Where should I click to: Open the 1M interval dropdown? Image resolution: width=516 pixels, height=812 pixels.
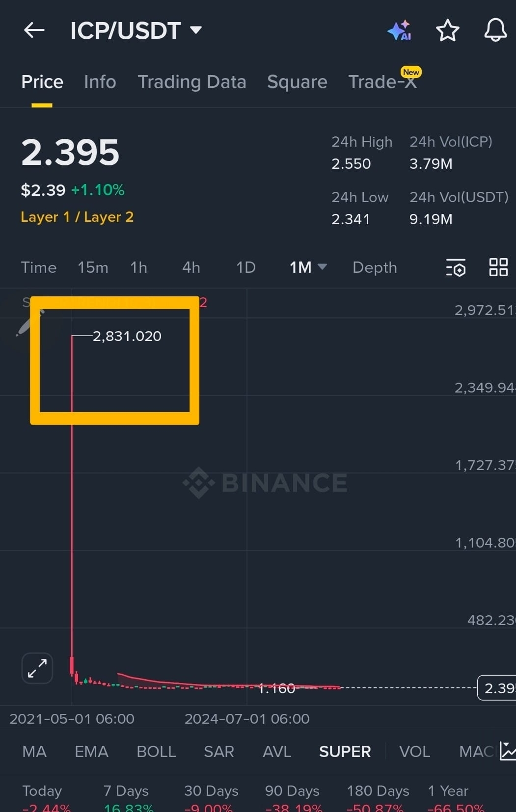click(308, 267)
